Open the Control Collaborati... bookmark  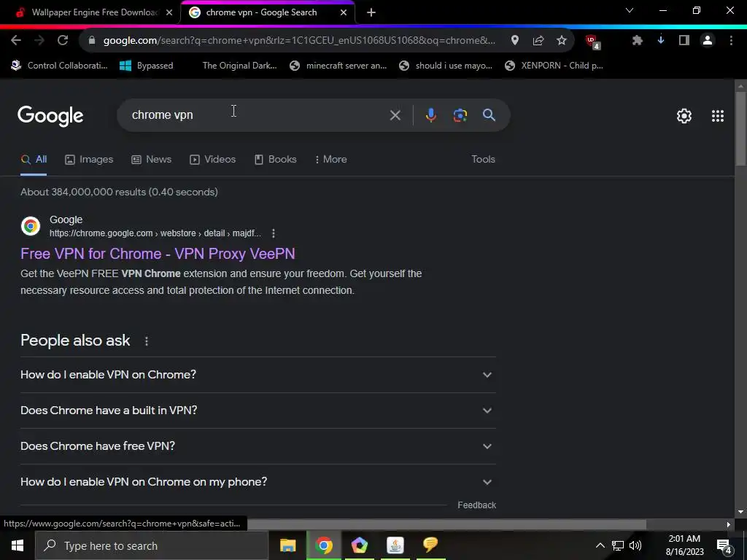tap(60, 66)
